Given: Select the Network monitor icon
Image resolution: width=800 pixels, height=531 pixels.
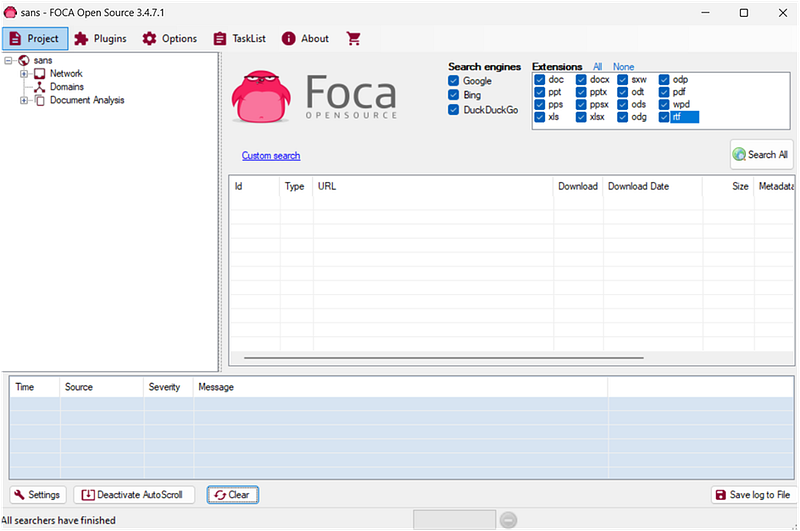Looking at the screenshot, I should 39,73.
